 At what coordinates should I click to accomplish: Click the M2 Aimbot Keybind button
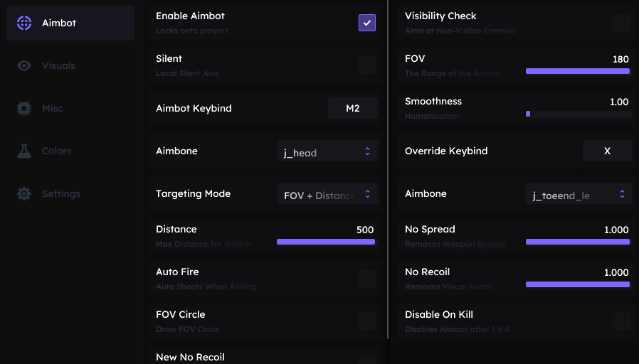[x=353, y=108]
